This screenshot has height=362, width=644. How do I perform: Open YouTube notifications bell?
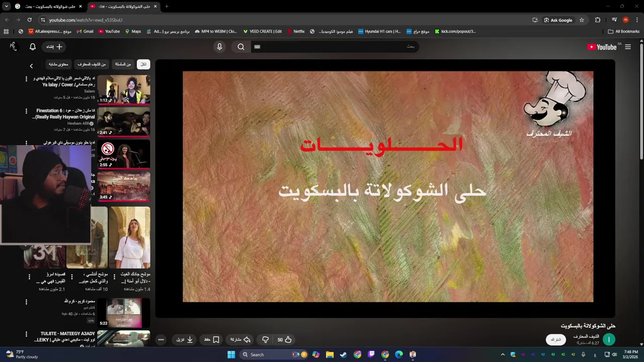pos(33,47)
